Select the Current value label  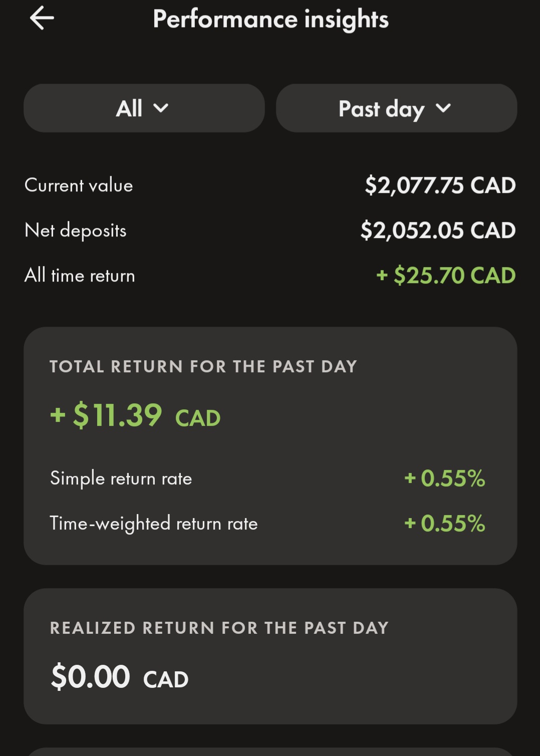pos(79,185)
